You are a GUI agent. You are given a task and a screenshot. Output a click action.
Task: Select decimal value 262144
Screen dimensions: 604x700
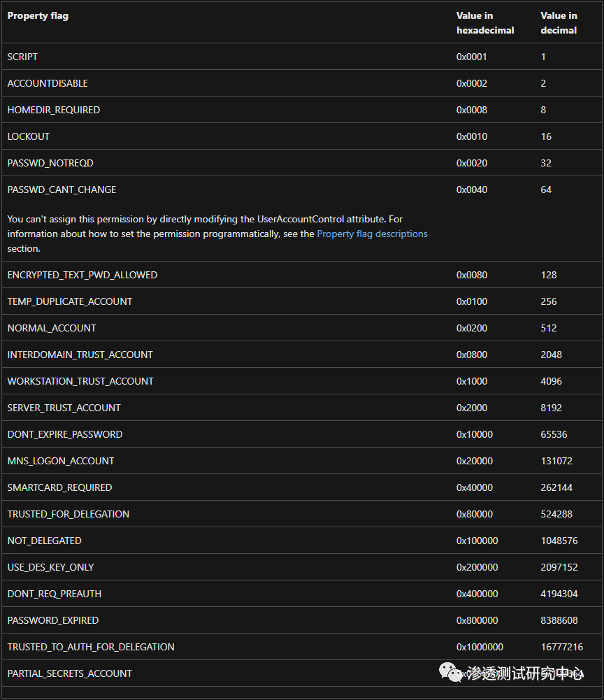(x=556, y=487)
